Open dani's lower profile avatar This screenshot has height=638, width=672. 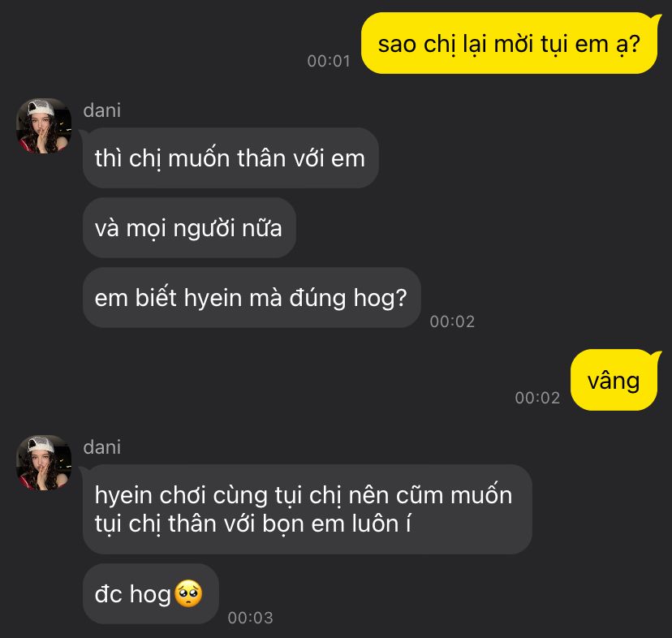point(44,463)
